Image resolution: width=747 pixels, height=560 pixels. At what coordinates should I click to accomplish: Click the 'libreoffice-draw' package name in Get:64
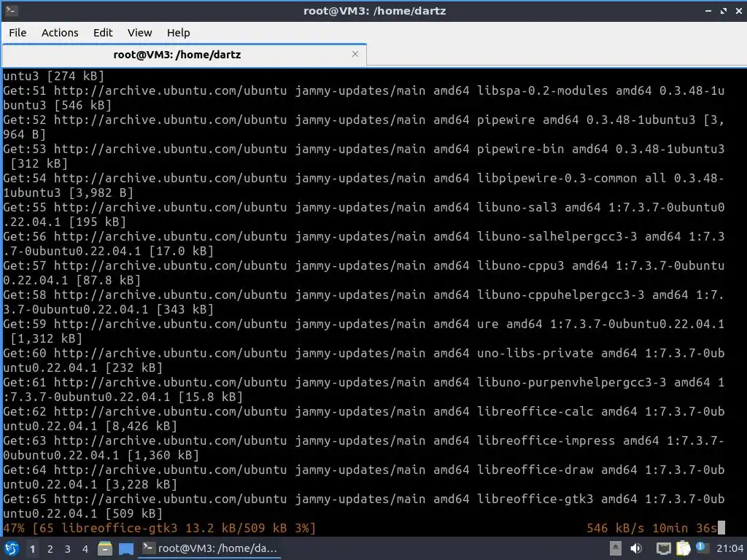[x=535, y=470]
